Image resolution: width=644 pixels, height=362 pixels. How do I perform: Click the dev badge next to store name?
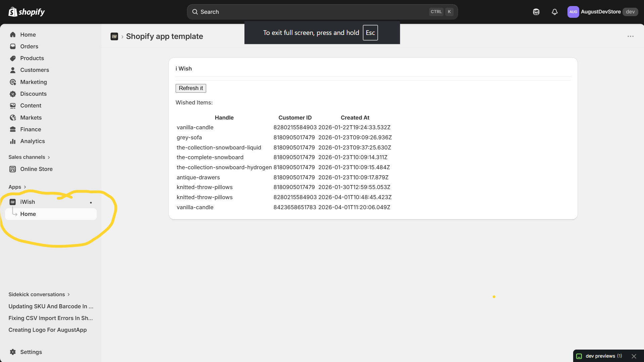[x=630, y=12]
